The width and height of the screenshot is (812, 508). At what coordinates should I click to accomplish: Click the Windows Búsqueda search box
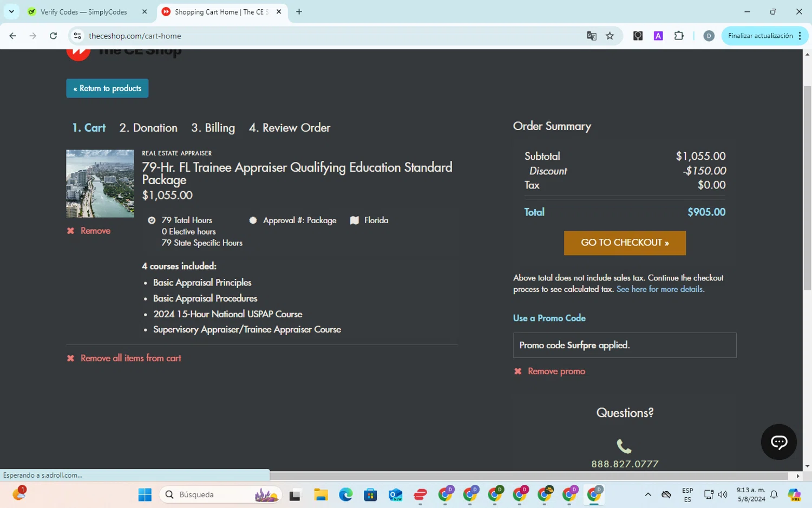(221, 494)
